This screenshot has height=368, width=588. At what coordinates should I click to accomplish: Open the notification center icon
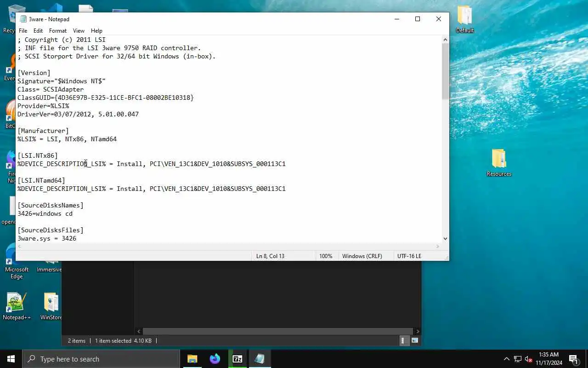[x=573, y=359]
